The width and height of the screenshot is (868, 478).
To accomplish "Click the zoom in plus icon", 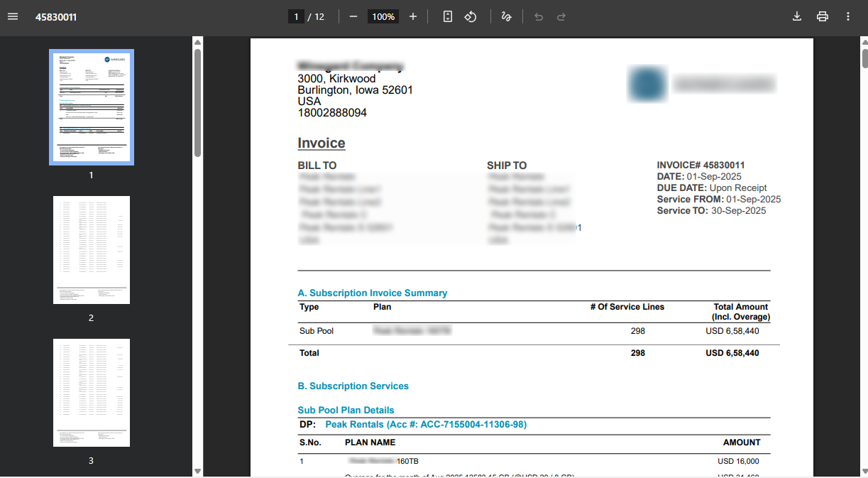I will tap(413, 16).
